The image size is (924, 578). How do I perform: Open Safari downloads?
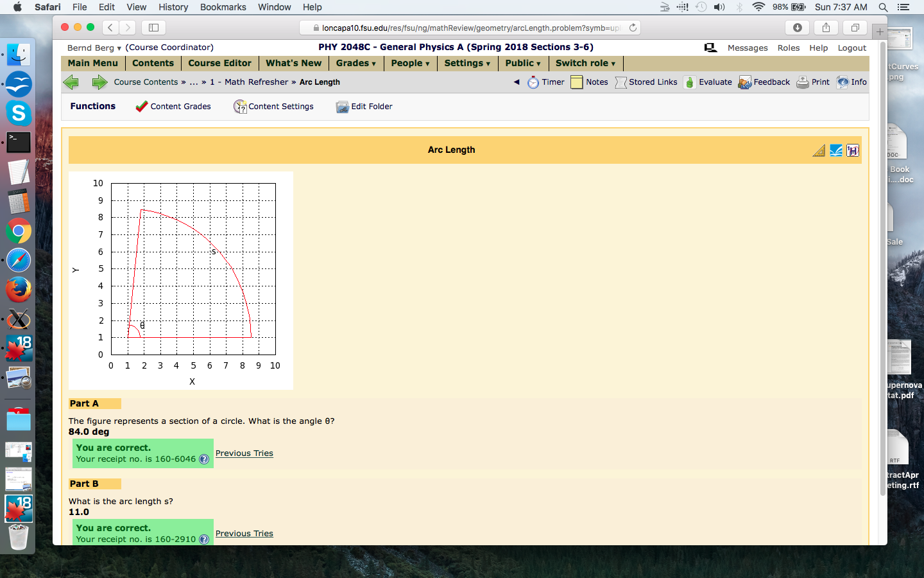[798, 28]
